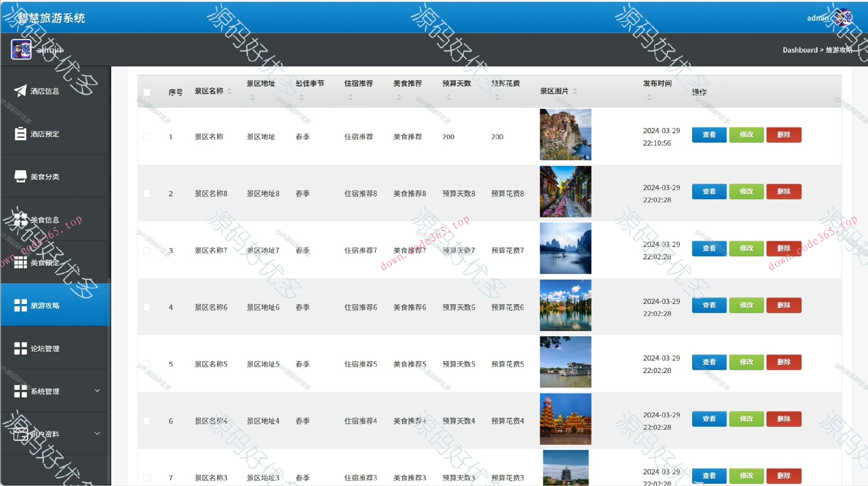Check the checkbox for row 7
The height and width of the screenshot is (486, 868).
(x=146, y=478)
